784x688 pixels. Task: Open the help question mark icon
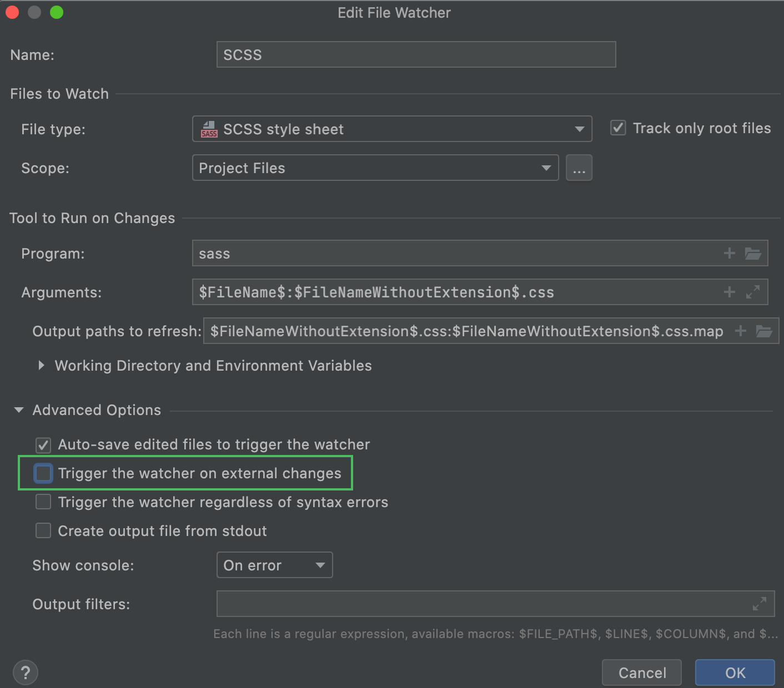(x=25, y=672)
